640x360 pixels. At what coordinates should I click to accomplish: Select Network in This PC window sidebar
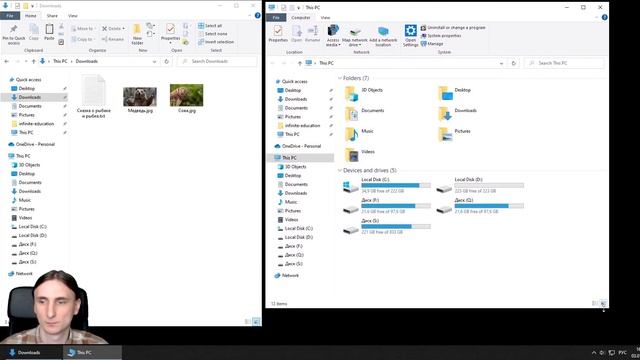pyautogui.click(x=290, y=276)
